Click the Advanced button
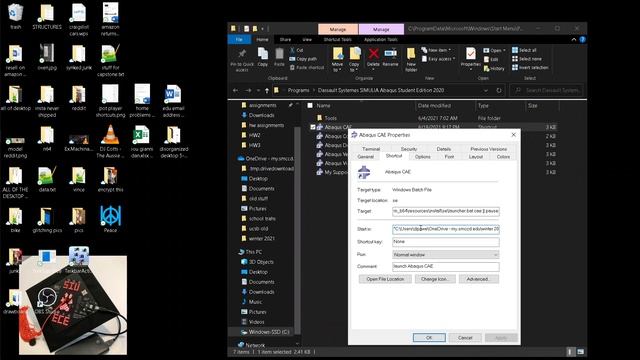Image resolution: width=640 pixels, height=360 pixels. pyautogui.click(x=478, y=279)
